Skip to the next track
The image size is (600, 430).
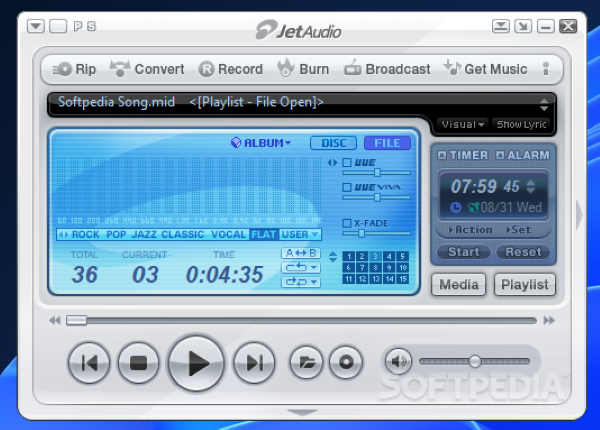254,363
